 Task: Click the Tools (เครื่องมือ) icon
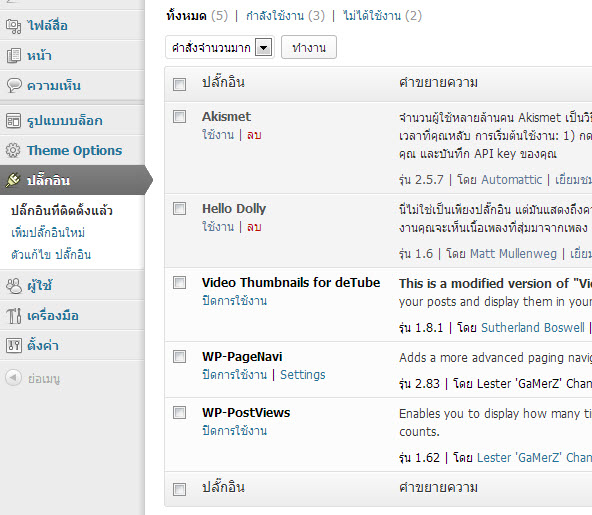coord(14,316)
